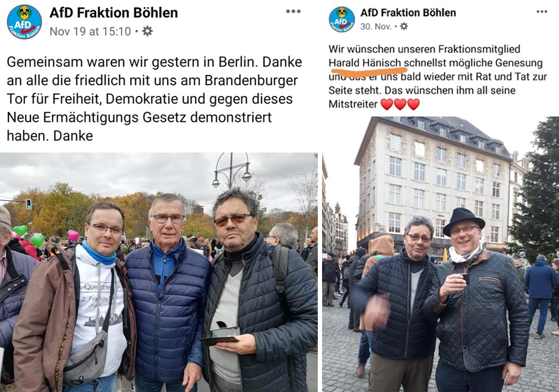559x392 pixels.
Task: Click the red heart emojis after Mitstreiter
Action: click(x=400, y=104)
